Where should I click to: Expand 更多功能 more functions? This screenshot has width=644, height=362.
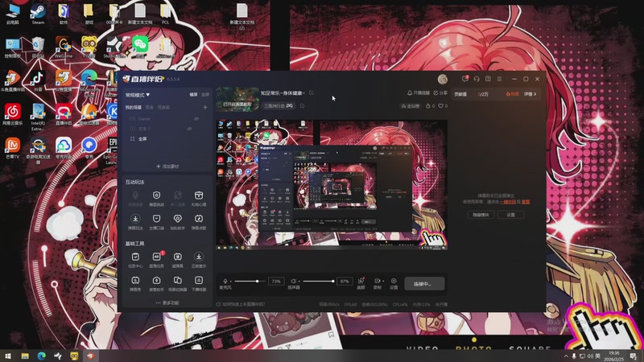(x=167, y=303)
